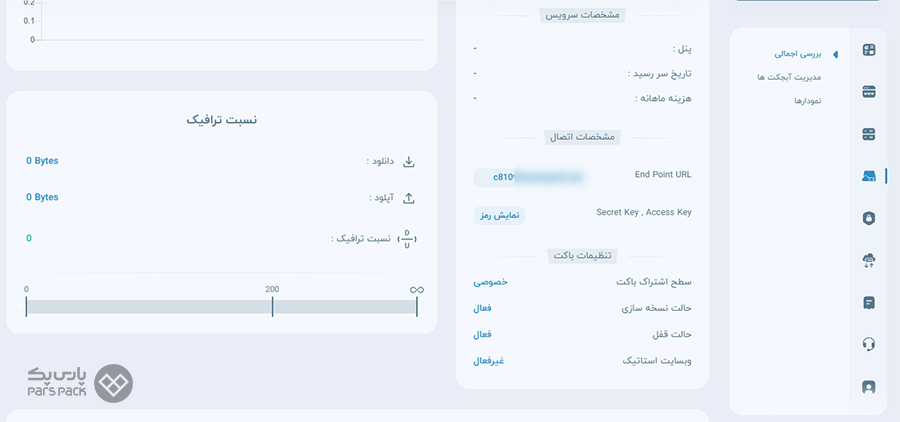Open the user profile icon in sidebar
Viewport: 900px width, 422px height.
pyautogui.click(x=869, y=387)
